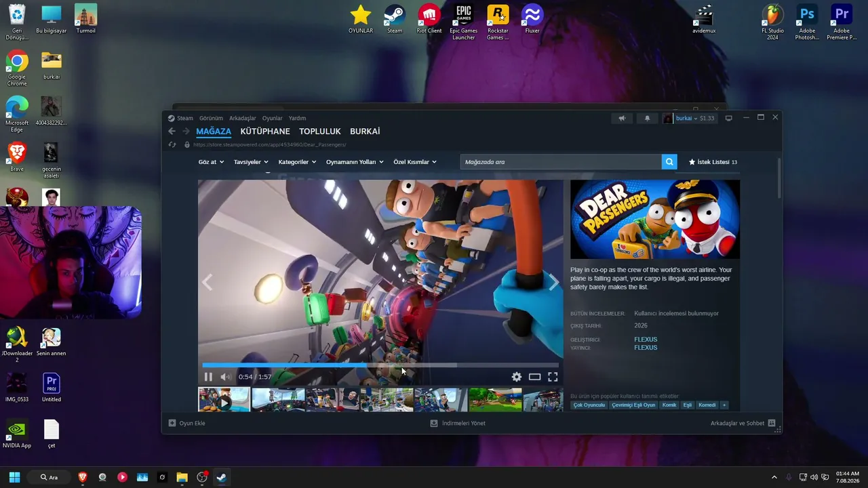Enter Steam Big Picture mode
The width and height of the screenshot is (868, 488).
point(729,118)
